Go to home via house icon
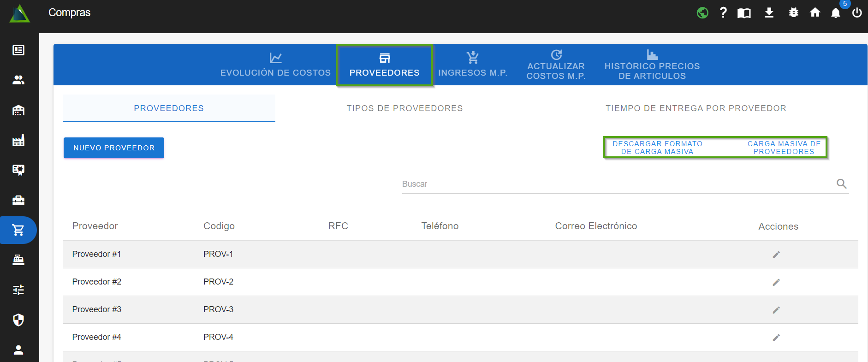 pos(815,13)
